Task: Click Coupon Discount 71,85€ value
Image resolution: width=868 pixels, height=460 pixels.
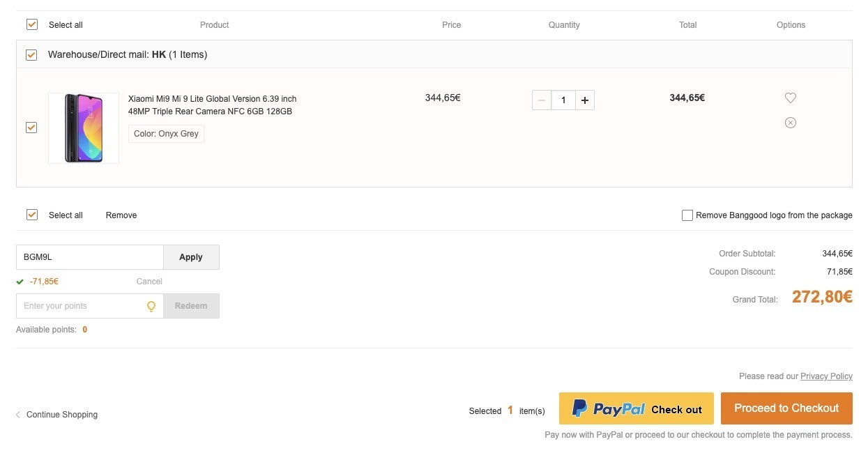Action: tap(839, 272)
